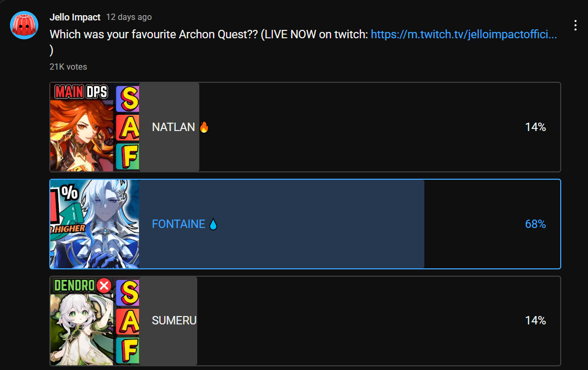Click the fire emoji beside NATLAN
588x370 pixels.
pyautogui.click(x=204, y=127)
